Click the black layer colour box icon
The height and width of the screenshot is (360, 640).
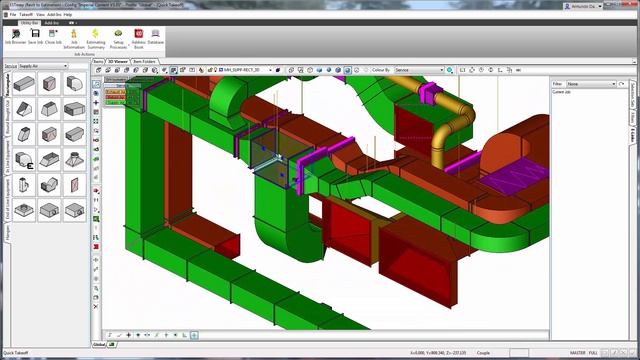[278, 70]
